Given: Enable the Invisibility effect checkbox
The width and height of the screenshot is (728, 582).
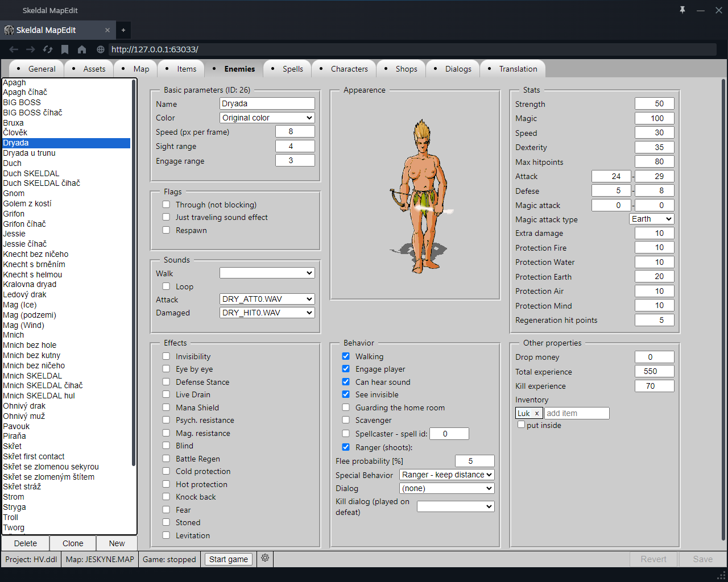Looking at the screenshot, I should (x=166, y=356).
